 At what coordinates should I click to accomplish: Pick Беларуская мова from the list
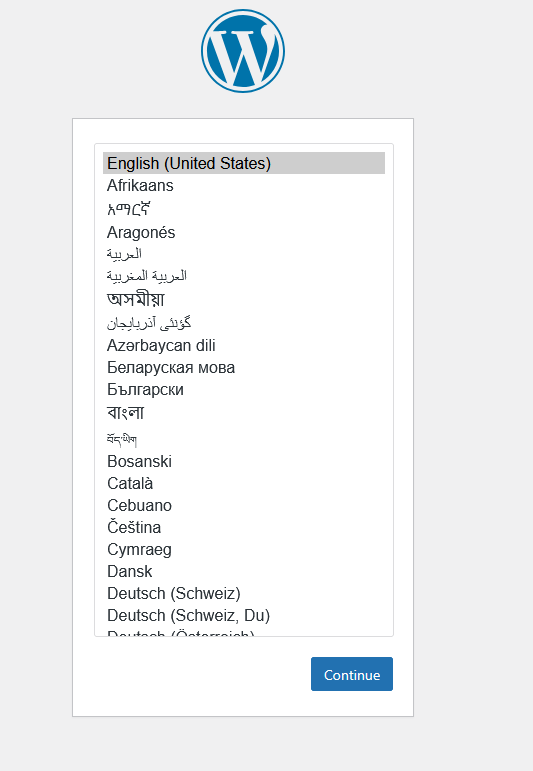click(x=244, y=367)
